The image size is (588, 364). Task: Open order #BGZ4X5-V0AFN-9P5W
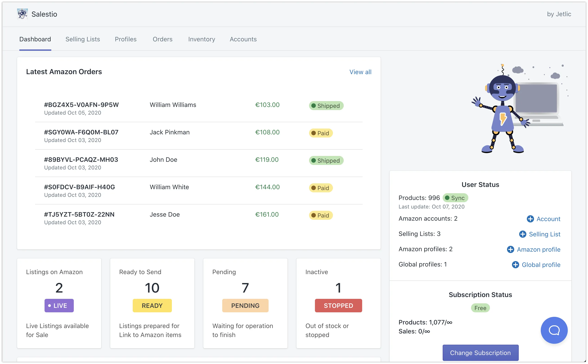[x=81, y=105]
